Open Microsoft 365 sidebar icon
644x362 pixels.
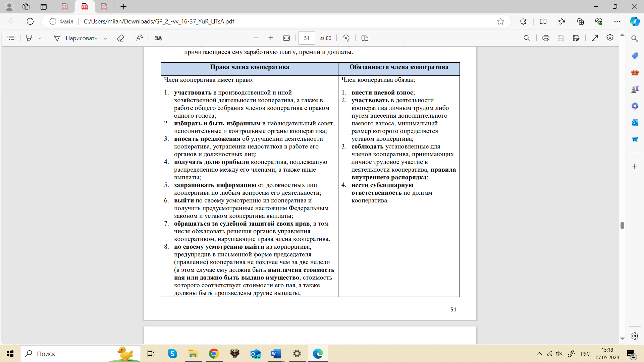click(635, 106)
